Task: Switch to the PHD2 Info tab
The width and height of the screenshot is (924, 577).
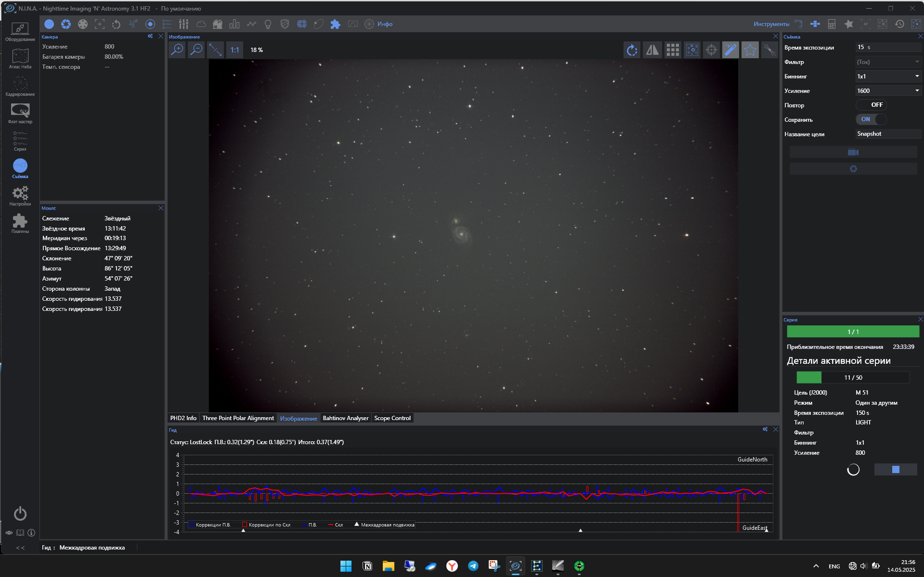Action: point(183,418)
